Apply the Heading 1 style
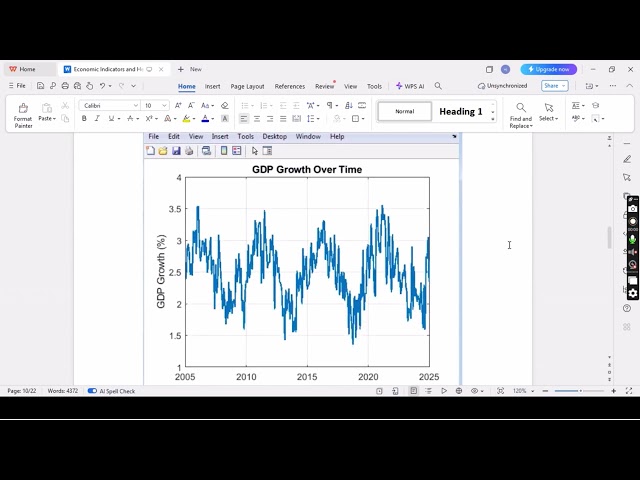Image resolution: width=640 pixels, height=480 pixels. (x=461, y=111)
